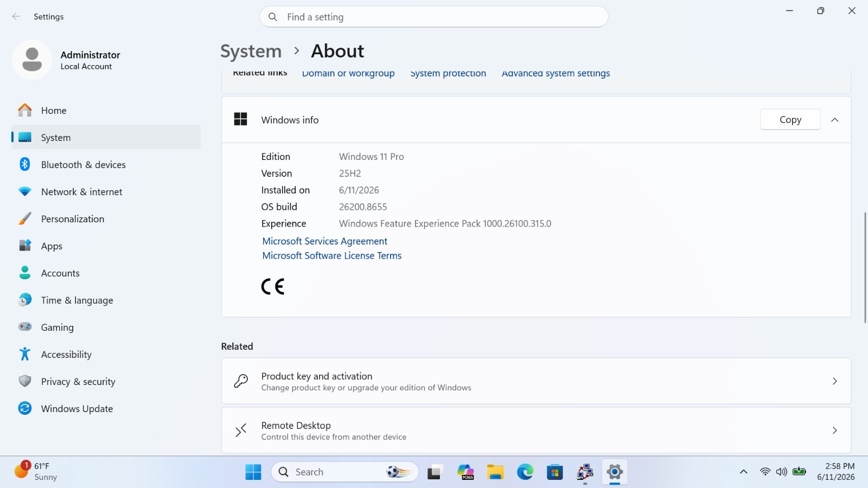Open Product key and activation chevron
Viewport: 868px width, 488px height.
coord(835,381)
